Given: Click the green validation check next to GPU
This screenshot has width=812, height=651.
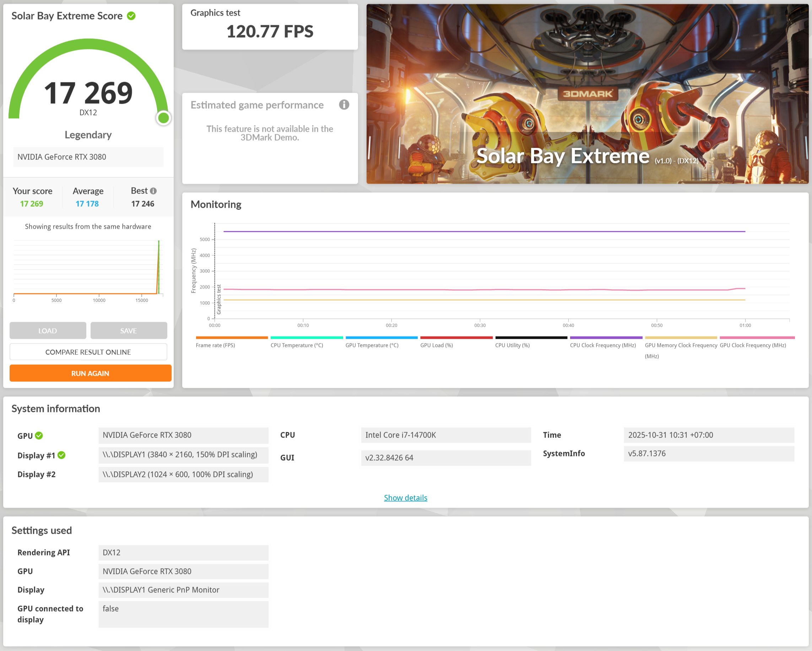Looking at the screenshot, I should click(x=39, y=436).
